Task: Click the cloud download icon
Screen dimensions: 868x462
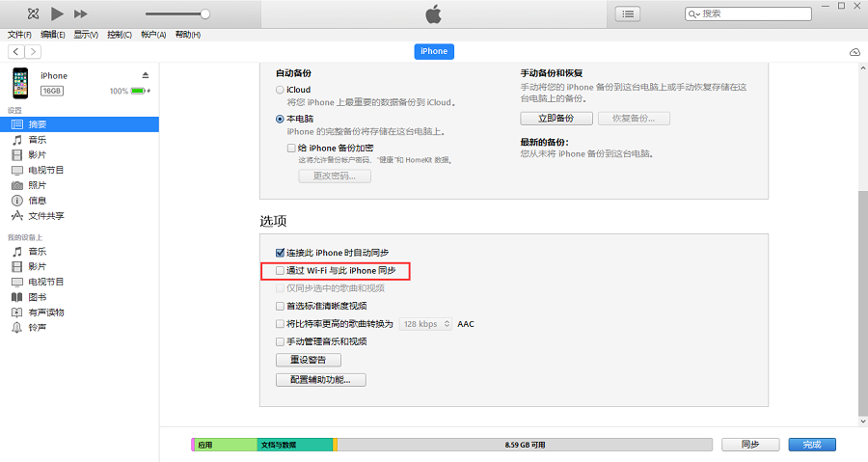Action: (x=854, y=52)
